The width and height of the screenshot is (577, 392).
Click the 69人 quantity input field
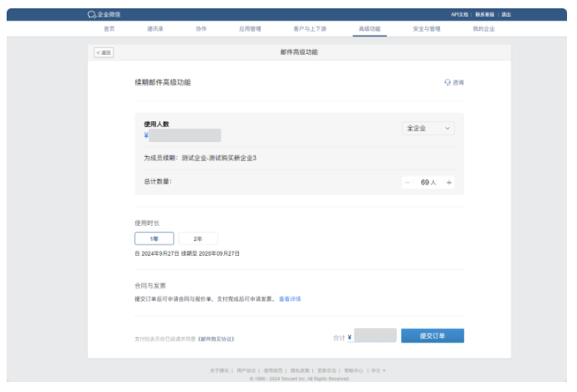point(428,182)
